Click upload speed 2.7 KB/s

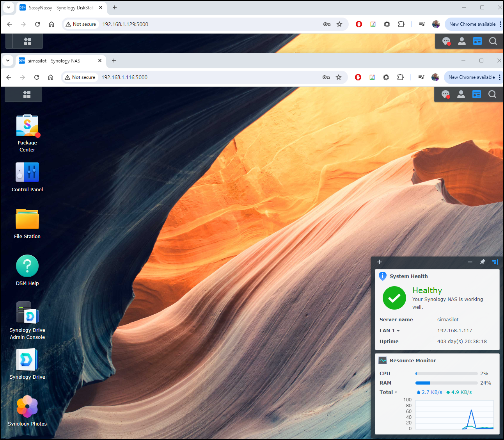click(429, 392)
